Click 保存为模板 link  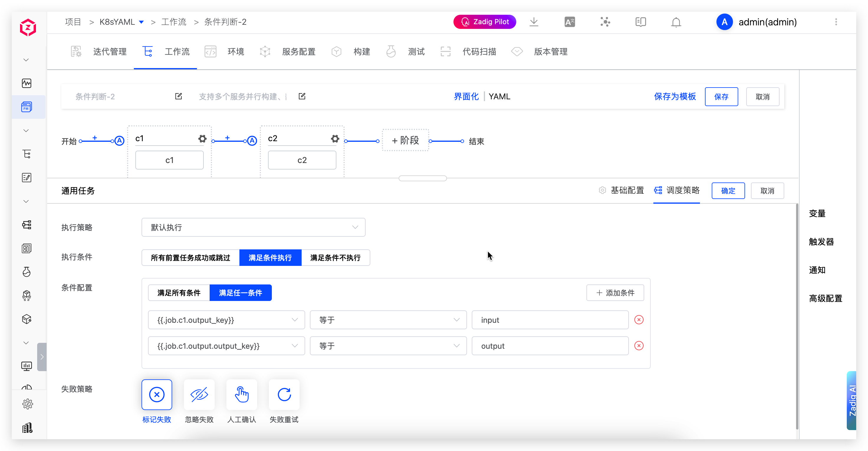coord(675,97)
